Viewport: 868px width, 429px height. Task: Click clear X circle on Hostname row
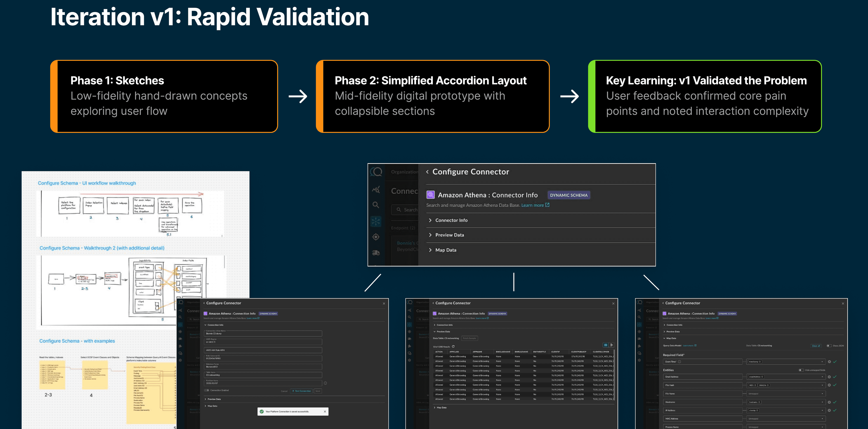(829, 402)
